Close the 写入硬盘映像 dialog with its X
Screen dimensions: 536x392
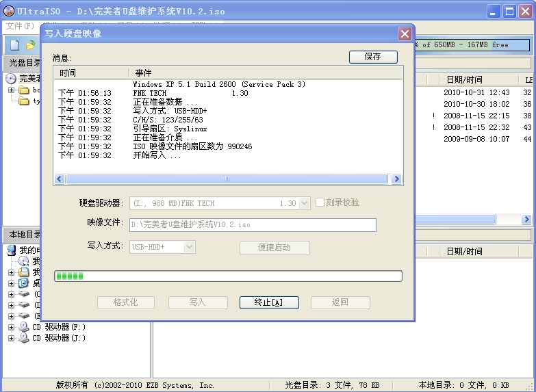coord(405,34)
